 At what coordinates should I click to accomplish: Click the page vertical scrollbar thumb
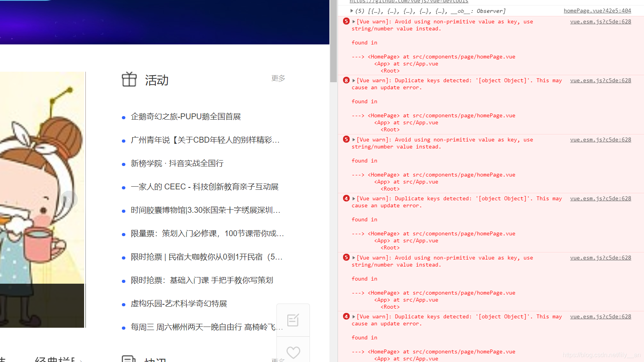click(333, 41)
